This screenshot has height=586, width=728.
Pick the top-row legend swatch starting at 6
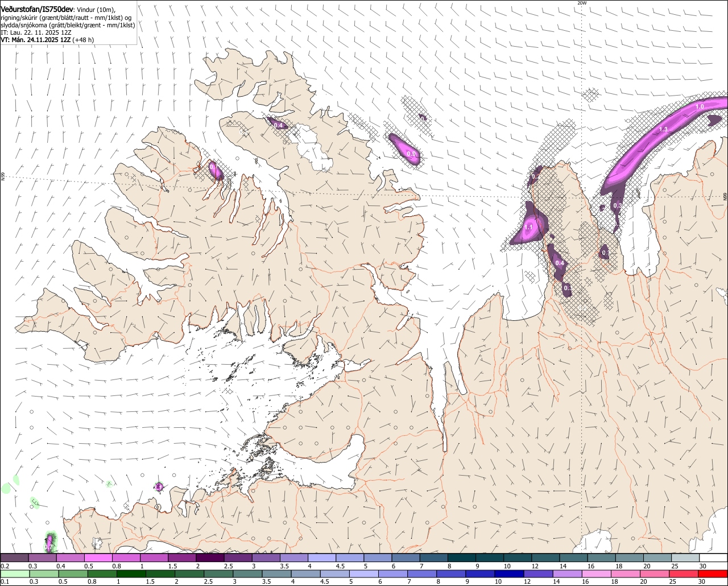[406, 558]
